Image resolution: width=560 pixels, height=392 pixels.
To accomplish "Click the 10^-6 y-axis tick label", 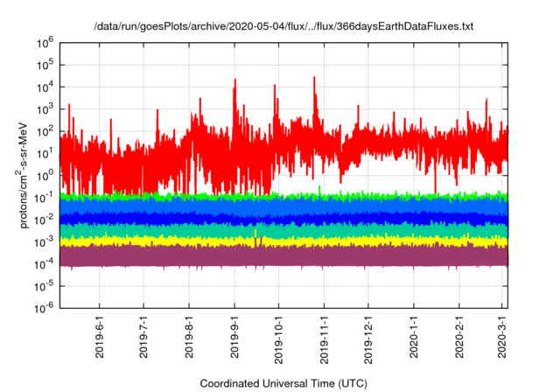I will coord(45,308).
